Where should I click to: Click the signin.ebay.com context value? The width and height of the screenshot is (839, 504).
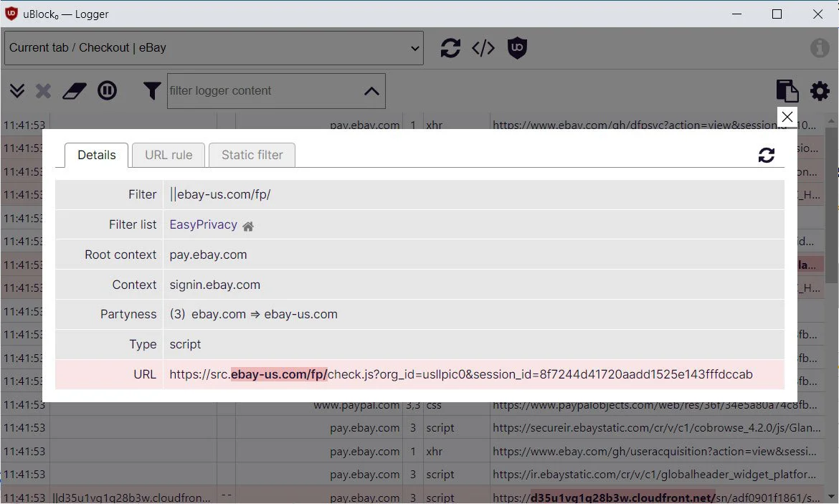tap(214, 285)
